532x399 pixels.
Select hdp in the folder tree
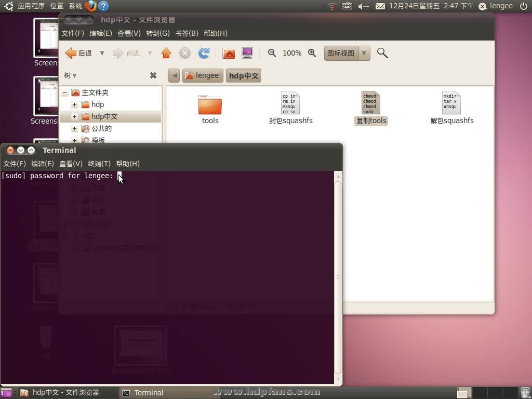tap(98, 104)
